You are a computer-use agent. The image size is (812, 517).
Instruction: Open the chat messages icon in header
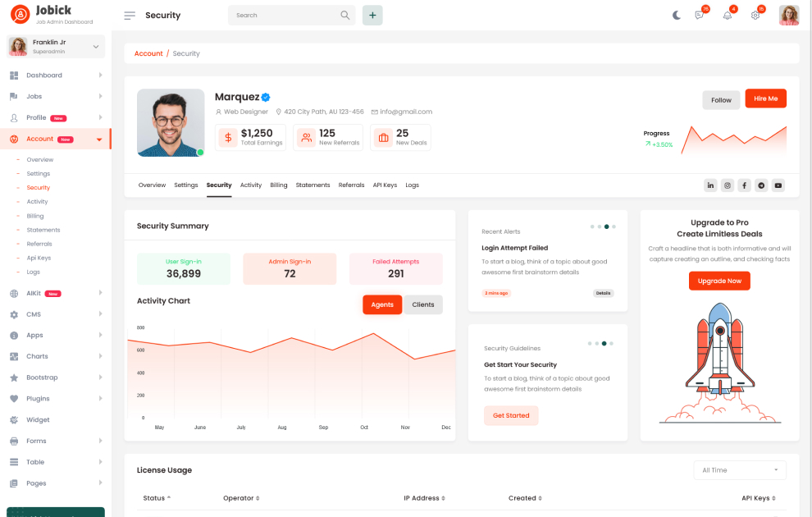[x=700, y=15]
